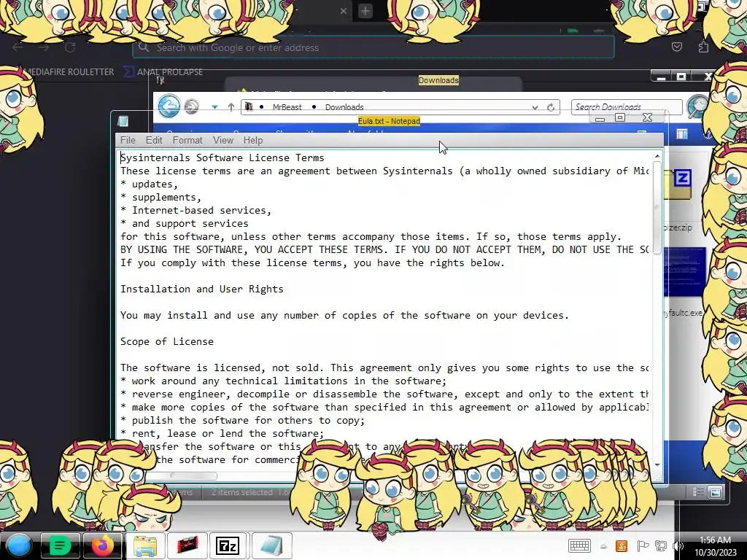This screenshot has height=560, width=747.
Task: Open the Format menu in Notepad
Action: [x=187, y=140]
